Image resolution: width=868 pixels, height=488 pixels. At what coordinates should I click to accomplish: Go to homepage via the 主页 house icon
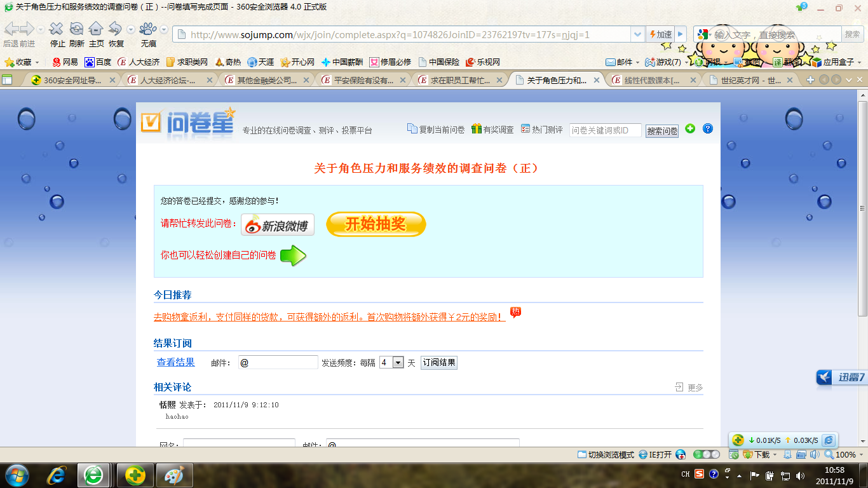click(96, 29)
